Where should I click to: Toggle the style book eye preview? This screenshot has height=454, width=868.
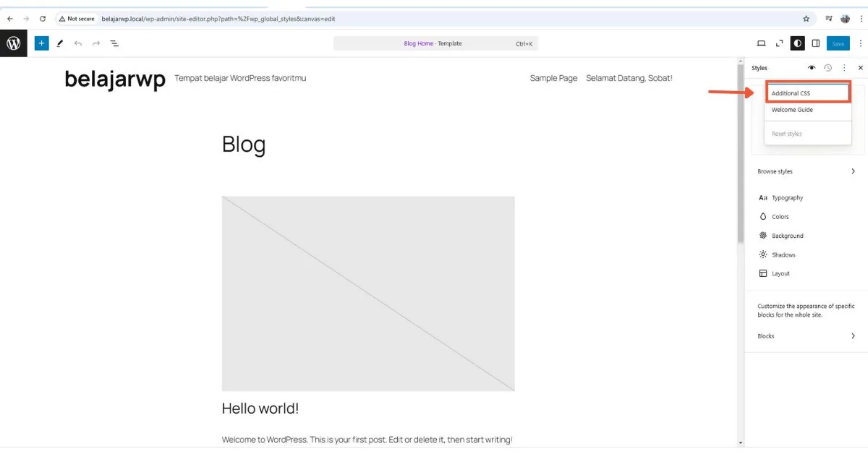[812, 67]
